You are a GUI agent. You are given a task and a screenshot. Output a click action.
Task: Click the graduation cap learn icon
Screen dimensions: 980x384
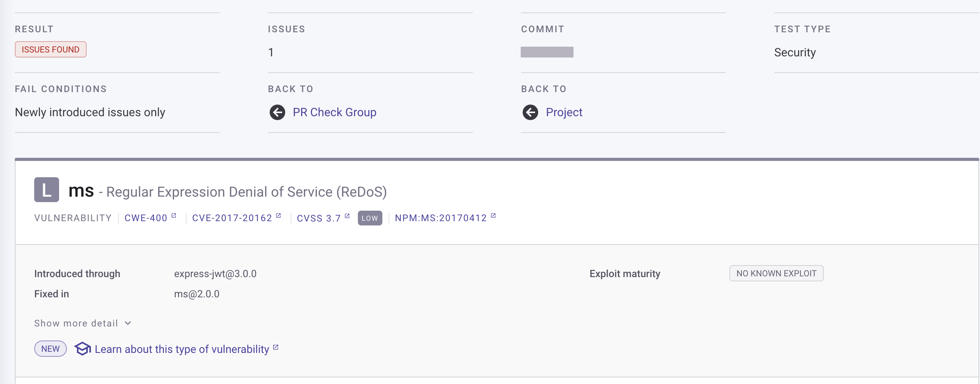tap(82, 349)
